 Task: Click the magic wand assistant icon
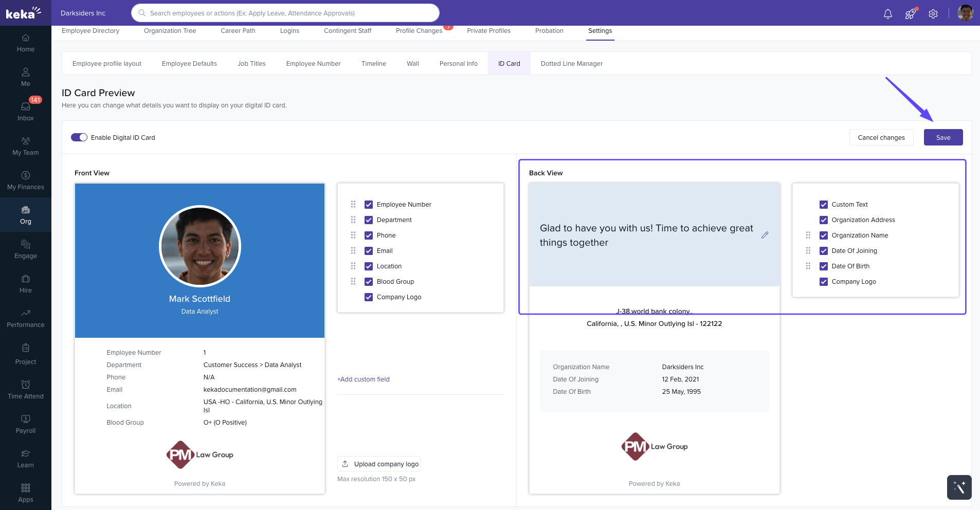tap(959, 487)
